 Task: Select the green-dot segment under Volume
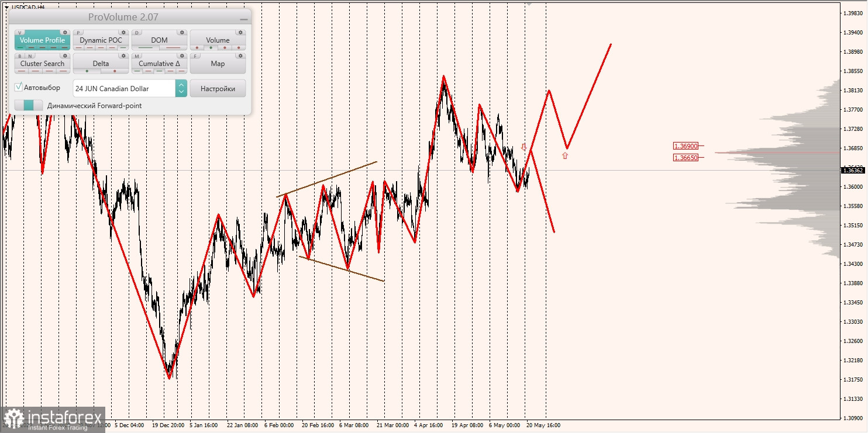[211, 47]
